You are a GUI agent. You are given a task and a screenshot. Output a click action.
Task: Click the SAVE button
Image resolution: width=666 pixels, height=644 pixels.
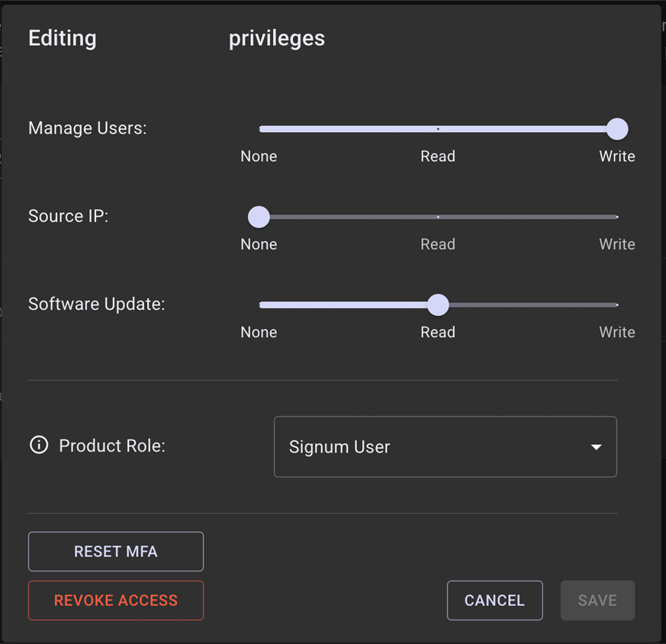click(597, 601)
